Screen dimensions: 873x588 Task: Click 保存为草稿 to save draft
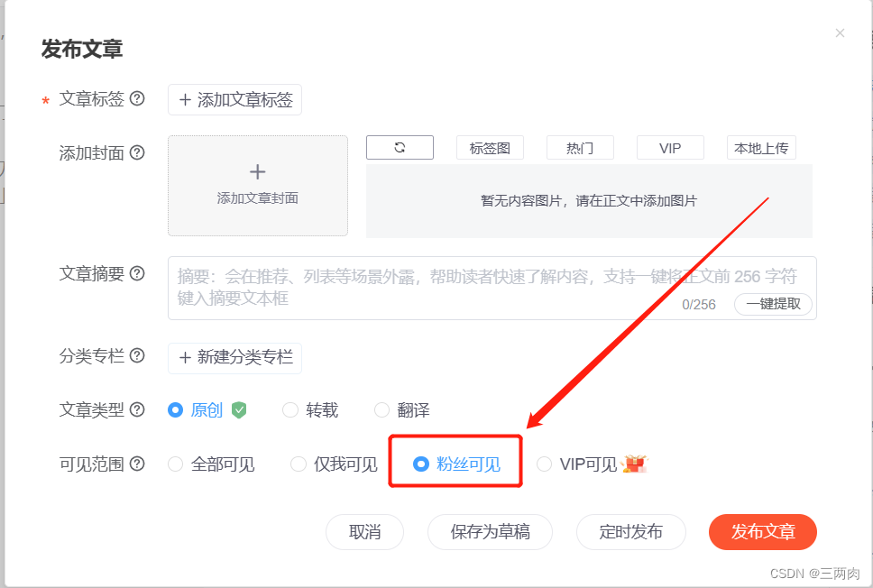coord(490,532)
